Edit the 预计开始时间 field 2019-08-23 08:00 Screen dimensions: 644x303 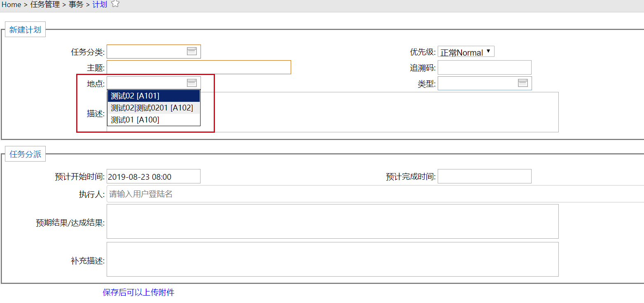tap(154, 176)
